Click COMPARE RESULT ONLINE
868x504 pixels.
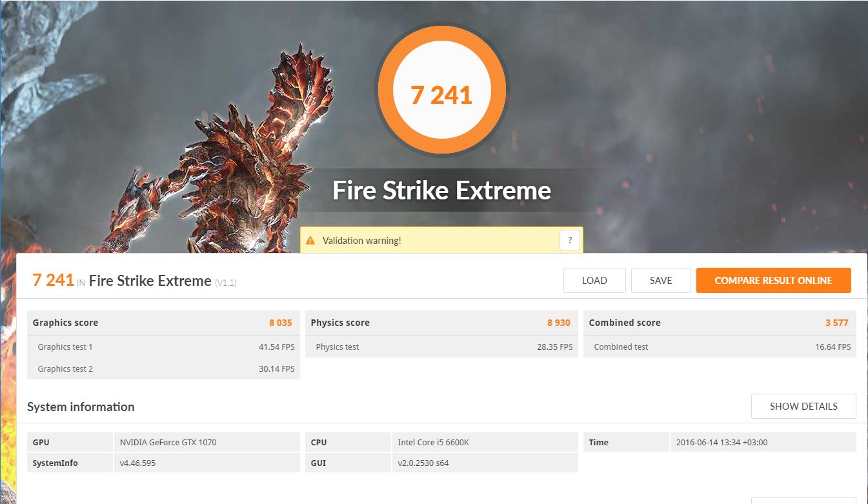pos(773,281)
